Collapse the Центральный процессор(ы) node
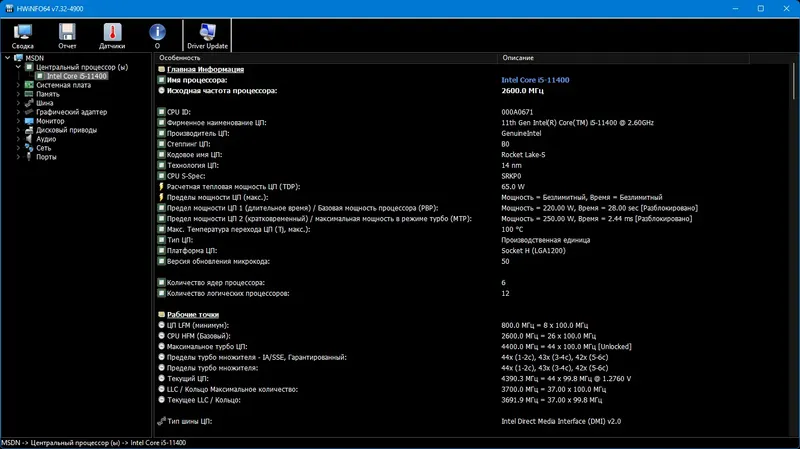800x449 pixels. (18, 67)
